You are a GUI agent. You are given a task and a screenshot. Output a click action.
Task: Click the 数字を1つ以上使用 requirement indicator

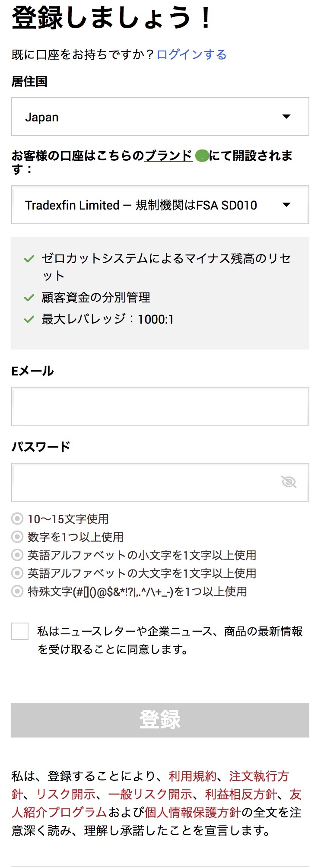(17, 537)
